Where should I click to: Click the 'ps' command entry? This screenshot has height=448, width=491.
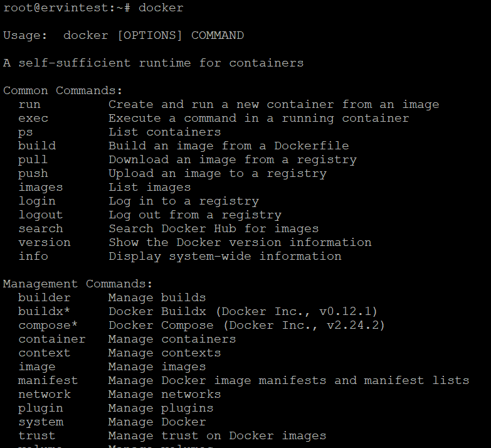25,133
